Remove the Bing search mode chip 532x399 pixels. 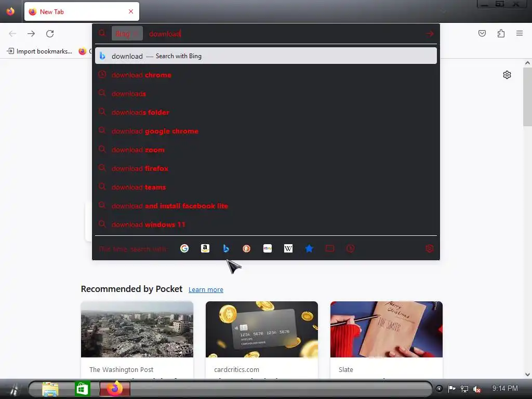136,34
